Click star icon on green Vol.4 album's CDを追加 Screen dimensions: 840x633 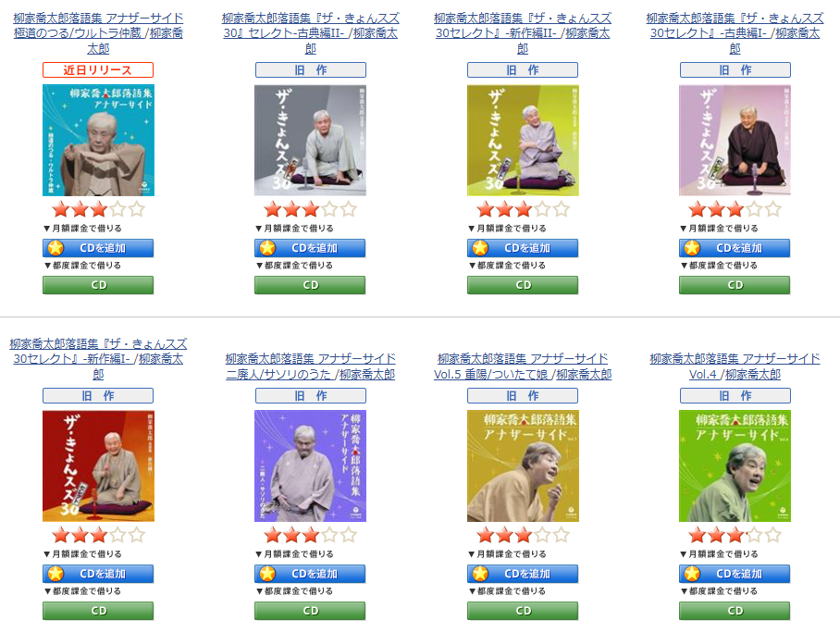point(692,574)
